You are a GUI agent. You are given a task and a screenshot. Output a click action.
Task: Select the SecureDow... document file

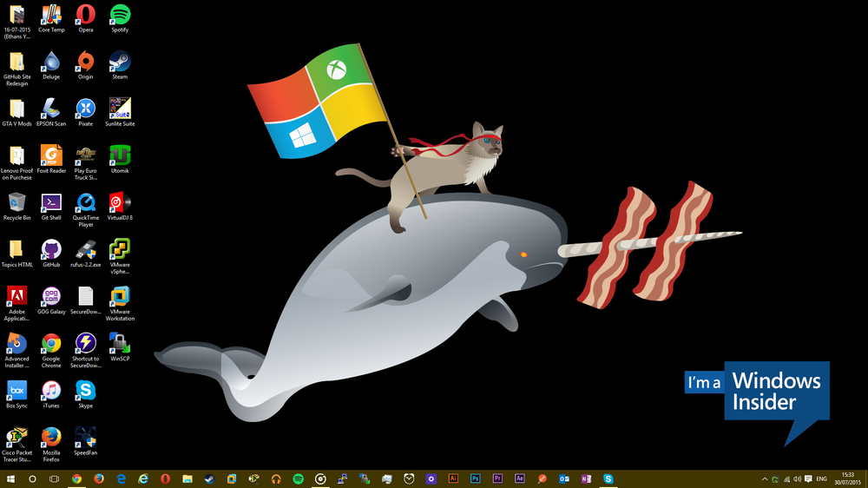coord(85,300)
